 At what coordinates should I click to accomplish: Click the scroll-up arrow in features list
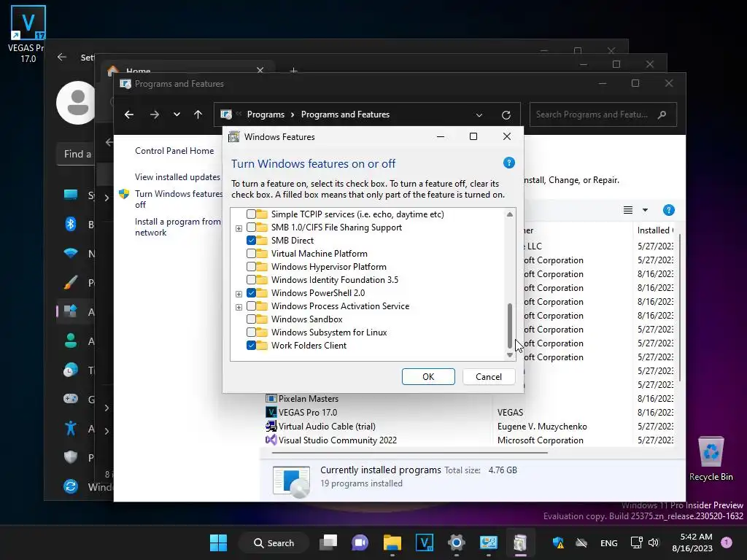(510, 214)
